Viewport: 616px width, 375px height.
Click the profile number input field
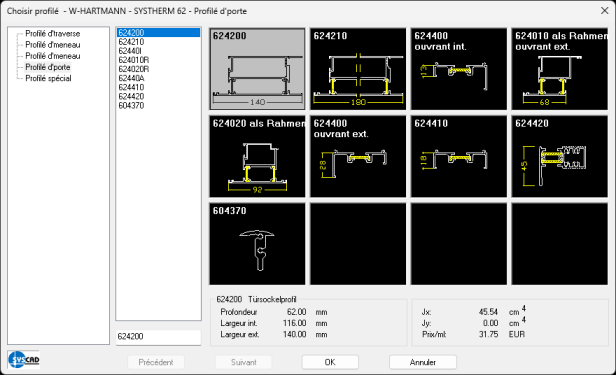[x=158, y=337]
